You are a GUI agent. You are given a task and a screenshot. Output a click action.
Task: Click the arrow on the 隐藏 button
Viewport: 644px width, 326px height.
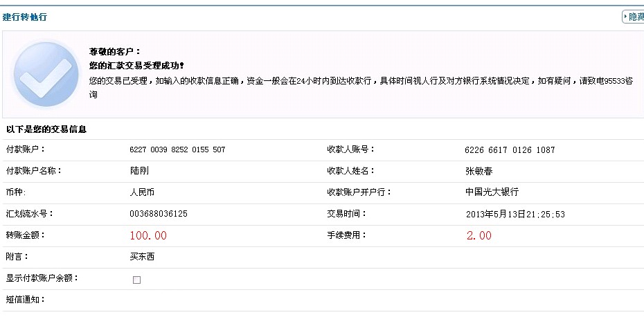pos(626,17)
